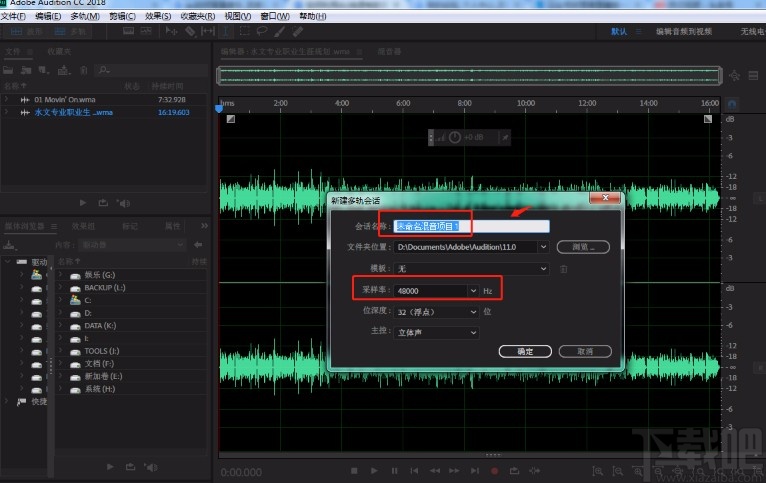The height and width of the screenshot is (483, 766).
Task: Click the 会话名称 session name input field
Action: (471, 226)
